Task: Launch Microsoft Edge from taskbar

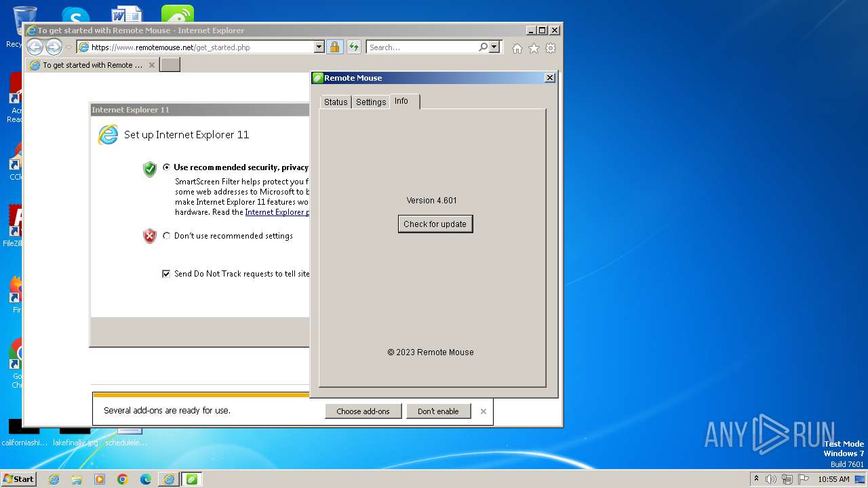Action: tap(146, 479)
